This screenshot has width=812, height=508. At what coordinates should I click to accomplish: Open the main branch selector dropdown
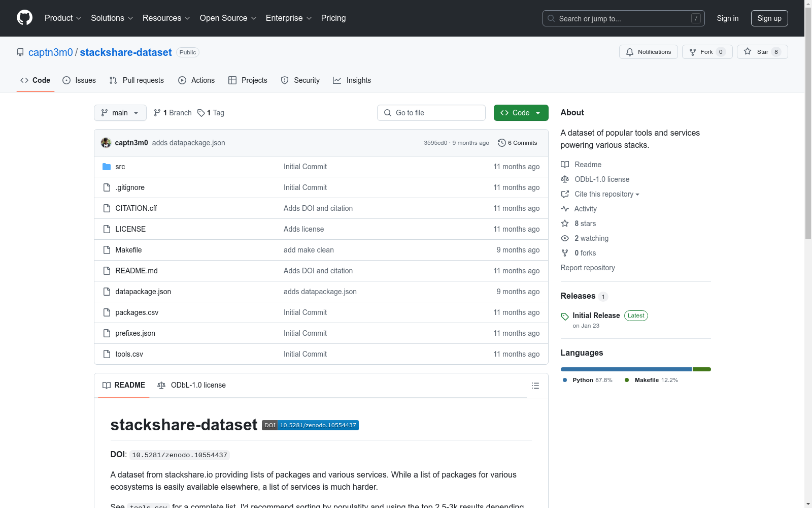[x=120, y=113]
